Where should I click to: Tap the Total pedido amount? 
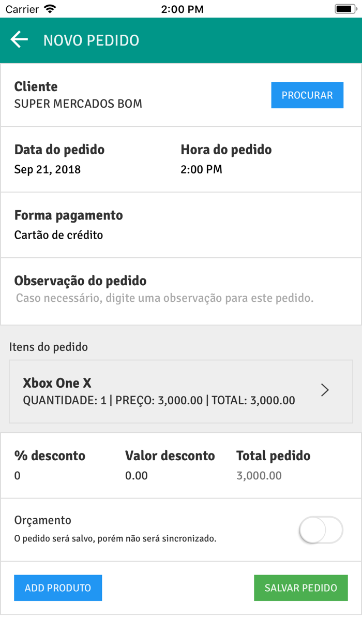click(x=259, y=475)
